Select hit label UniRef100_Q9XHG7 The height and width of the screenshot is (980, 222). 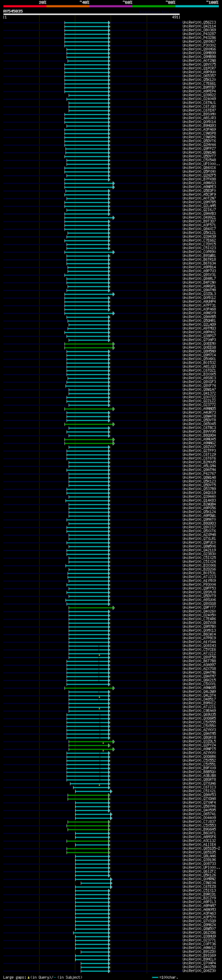[199, 41]
